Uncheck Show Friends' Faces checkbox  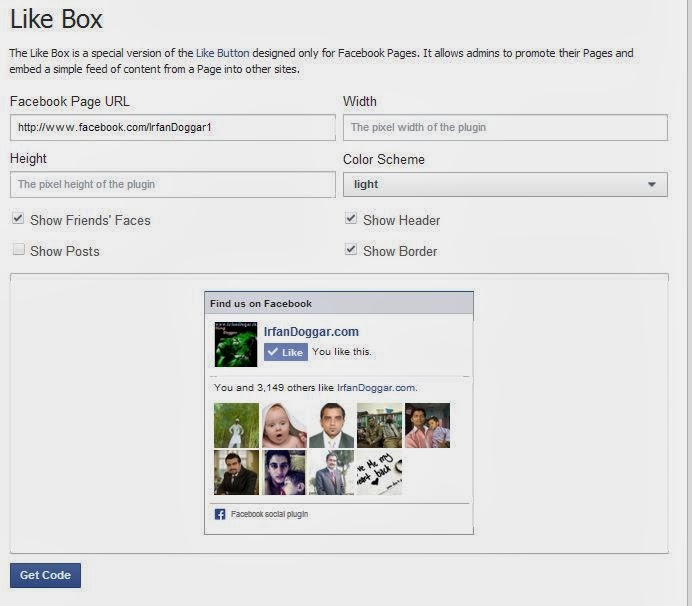(x=18, y=218)
